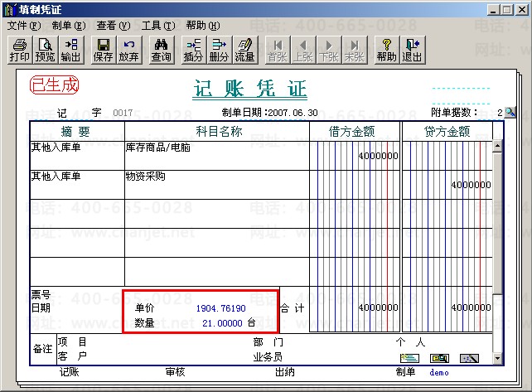Save voucher with 保存 icon
Screen dimensions: 532x392
(x=103, y=50)
